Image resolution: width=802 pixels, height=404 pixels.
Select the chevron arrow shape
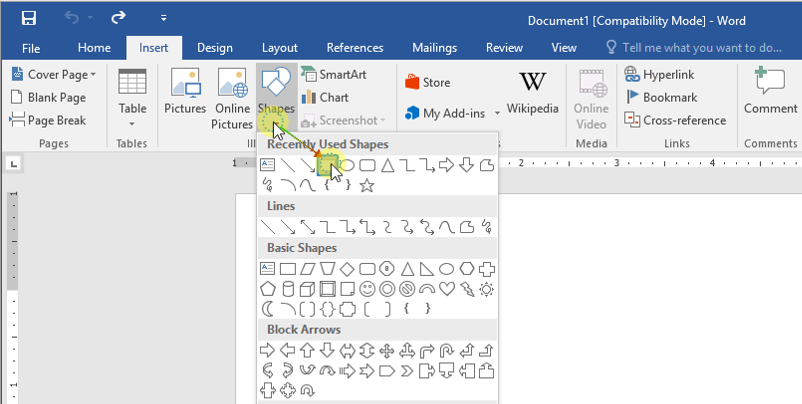[407, 371]
